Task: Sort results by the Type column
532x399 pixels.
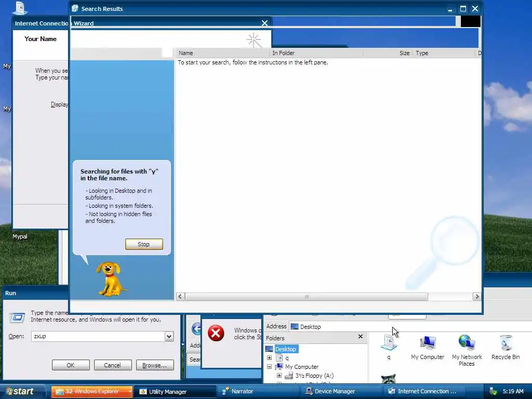Action: pos(444,53)
